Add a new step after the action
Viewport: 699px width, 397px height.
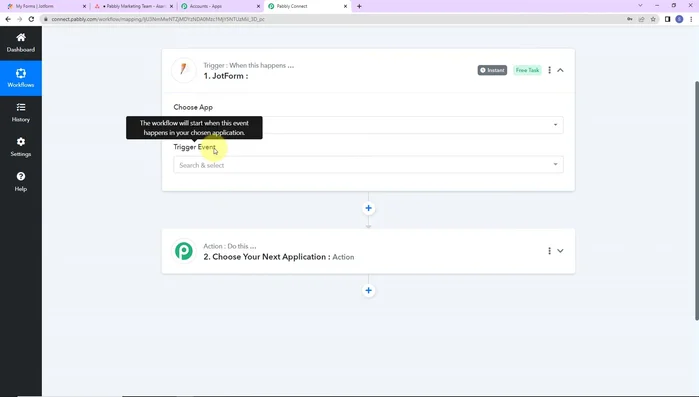pyautogui.click(x=368, y=291)
